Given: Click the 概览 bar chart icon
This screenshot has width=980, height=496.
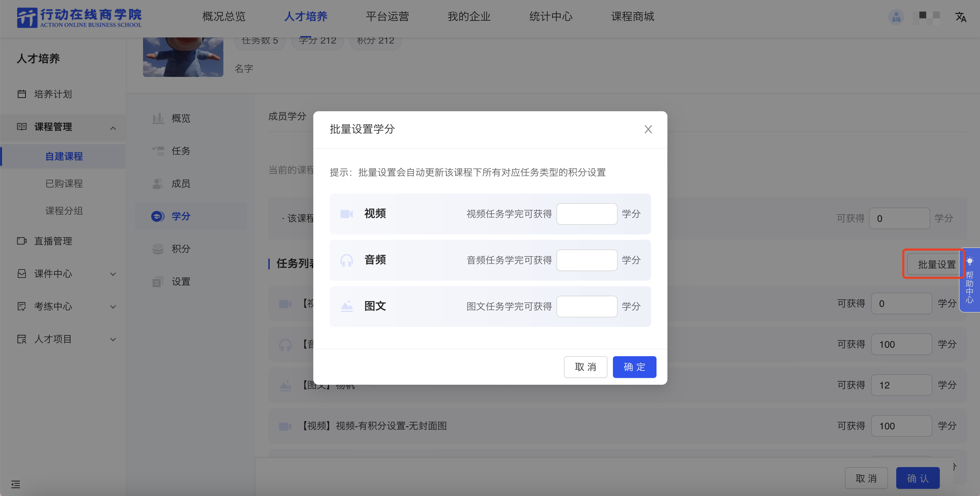Looking at the screenshot, I should 158,118.
